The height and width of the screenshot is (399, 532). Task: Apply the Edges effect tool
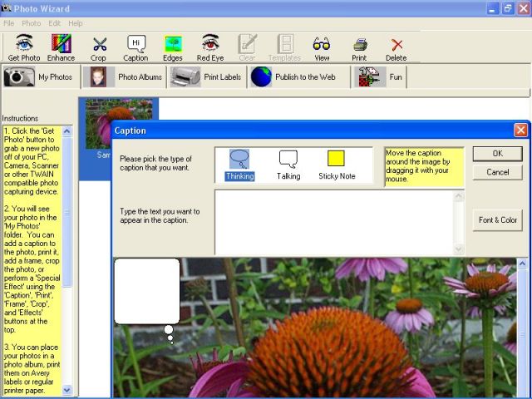(173, 48)
